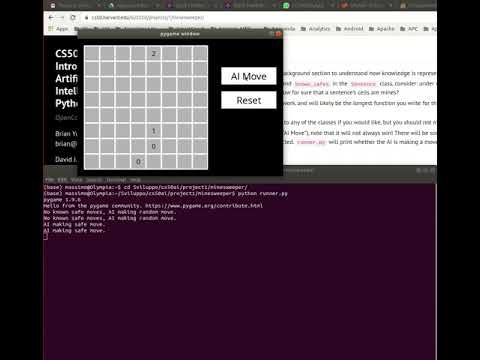Screen dimensions: 480x360
Task: Open the Analytics bookmark folder
Action: 315,29
